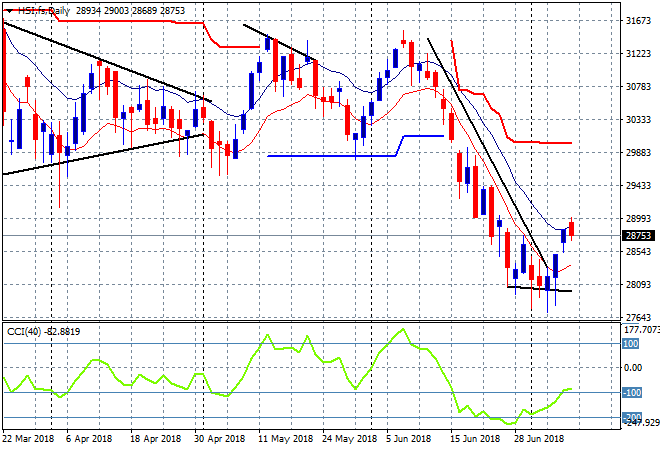Screen dimensions: 660x450
Task: Select the red horizontal line near 29983
Action: (x=540, y=142)
